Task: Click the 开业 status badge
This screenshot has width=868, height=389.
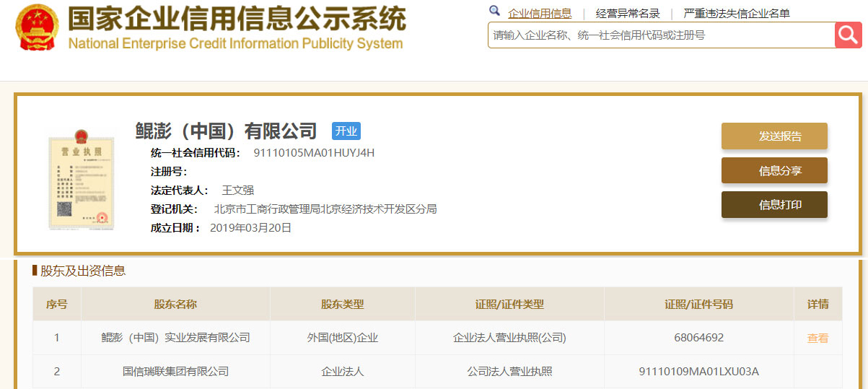Action: pyautogui.click(x=346, y=131)
